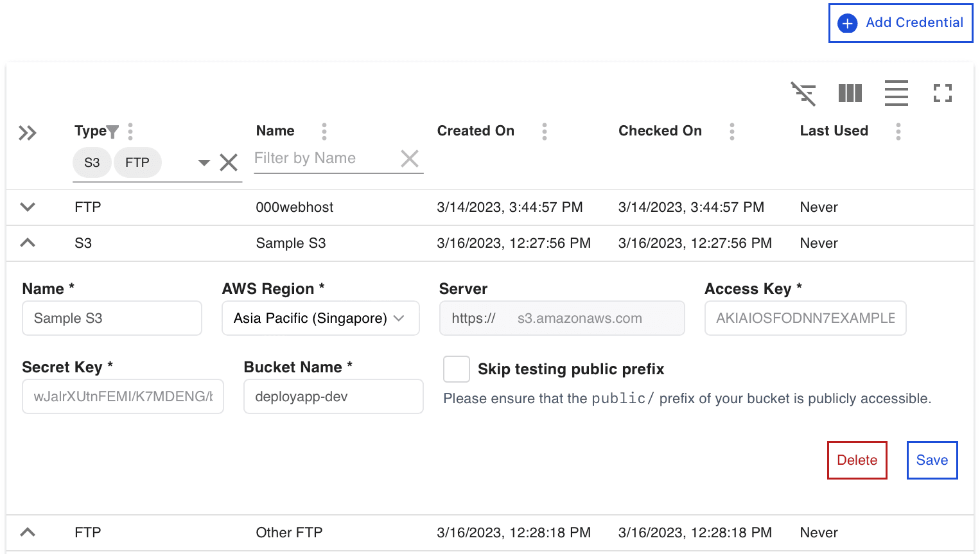Collapse the Sample S3 row
This screenshot has height=554, width=980.
tap(28, 243)
